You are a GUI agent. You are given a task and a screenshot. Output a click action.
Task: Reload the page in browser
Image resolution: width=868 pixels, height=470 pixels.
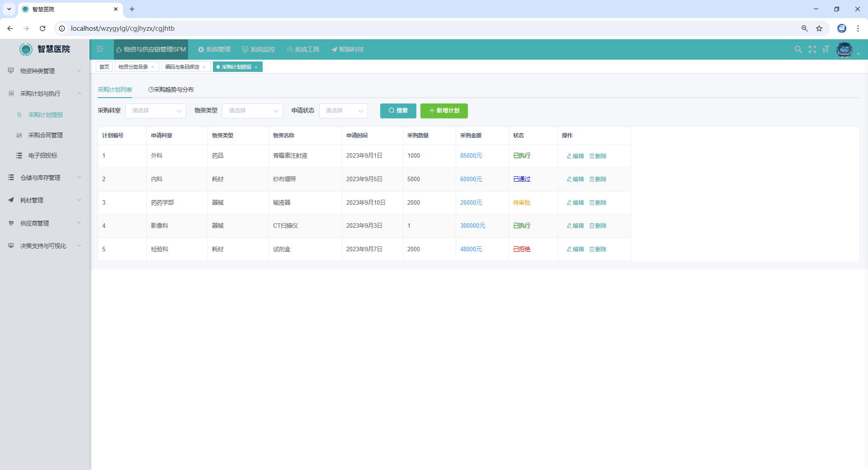(x=42, y=28)
